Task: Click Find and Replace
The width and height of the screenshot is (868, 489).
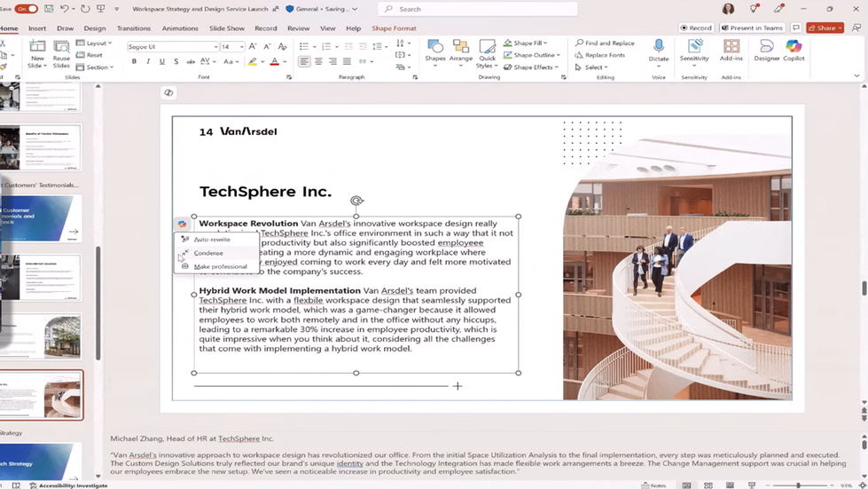Action: click(605, 43)
